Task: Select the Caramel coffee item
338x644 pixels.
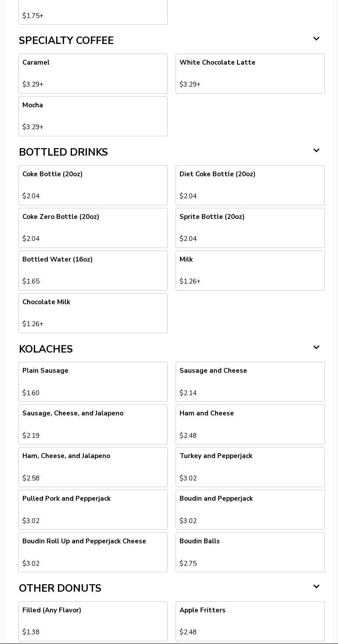Action: click(93, 73)
